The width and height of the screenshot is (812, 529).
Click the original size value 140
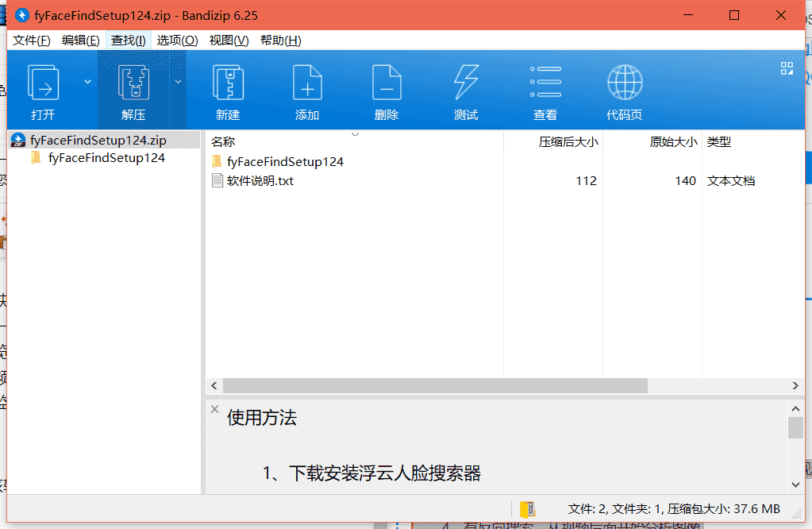coord(685,181)
